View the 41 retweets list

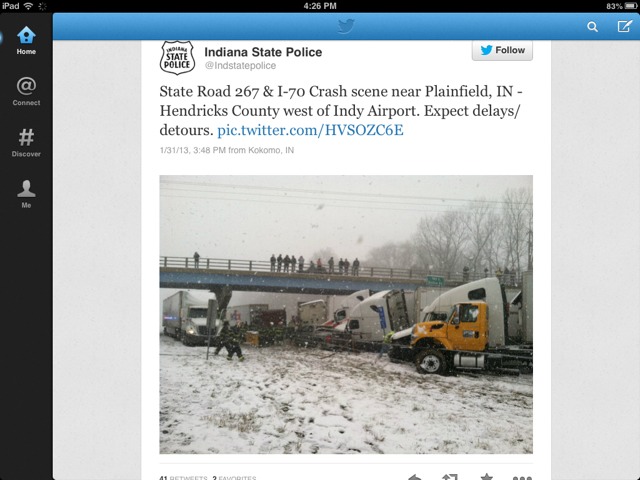183,477
